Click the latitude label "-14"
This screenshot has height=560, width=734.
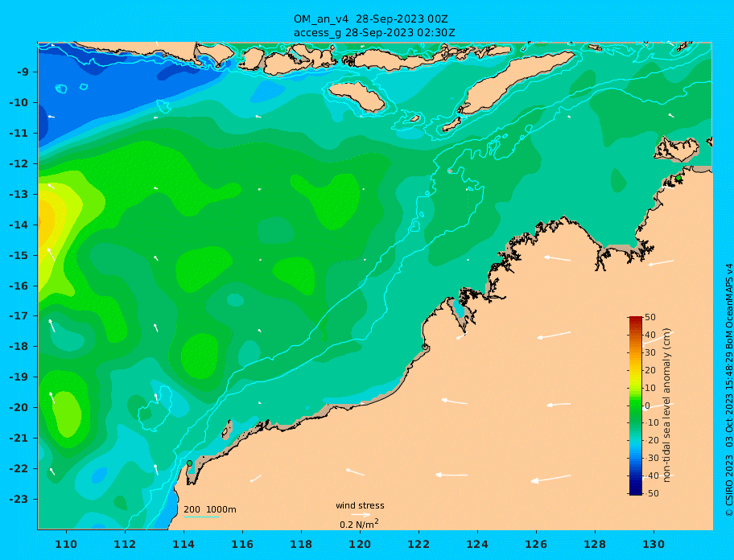pyautogui.click(x=19, y=225)
